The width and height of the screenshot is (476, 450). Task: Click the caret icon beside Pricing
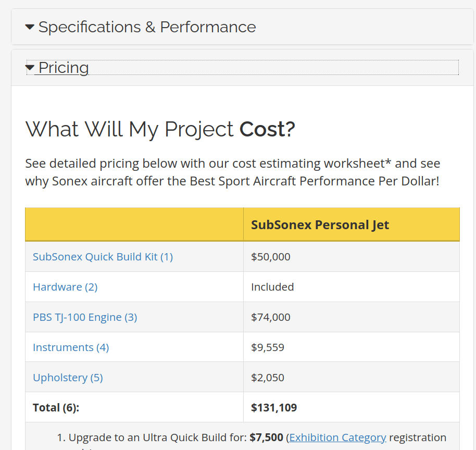tap(30, 68)
